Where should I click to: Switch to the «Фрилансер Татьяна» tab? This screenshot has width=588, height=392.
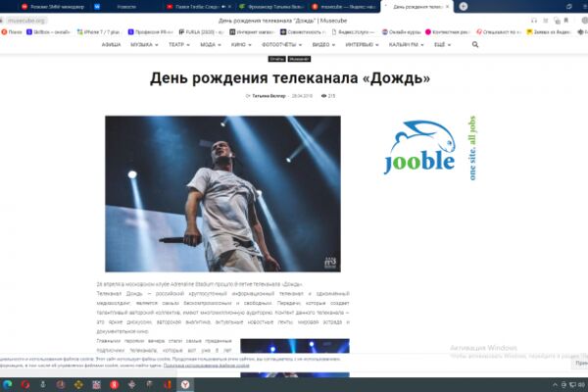coord(271,7)
